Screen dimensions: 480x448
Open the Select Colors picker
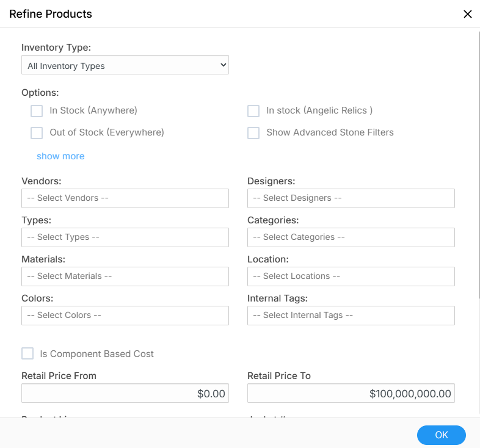[x=125, y=316]
